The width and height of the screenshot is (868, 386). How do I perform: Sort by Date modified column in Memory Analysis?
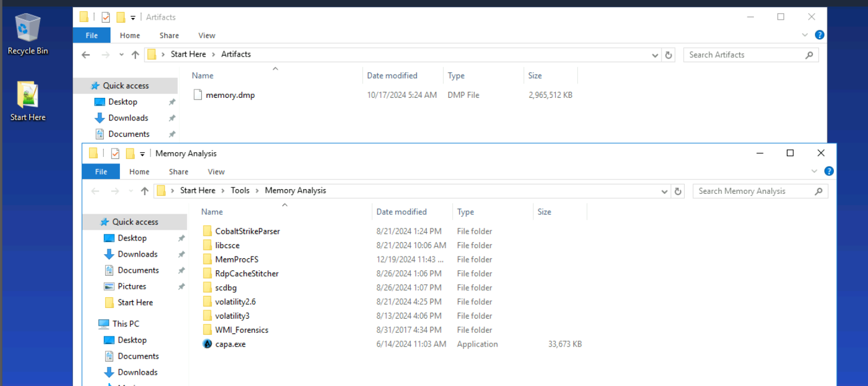401,212
